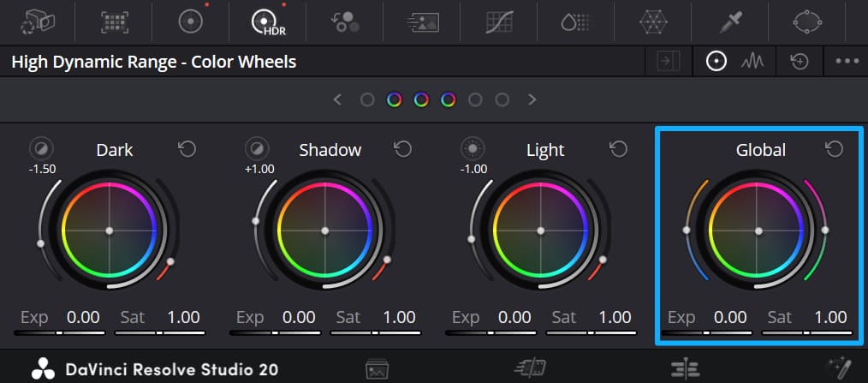This screenshot has height=383, width=868.
Task: Open the hexagonal Color Slice palette
Action: [x=653, y=22]
